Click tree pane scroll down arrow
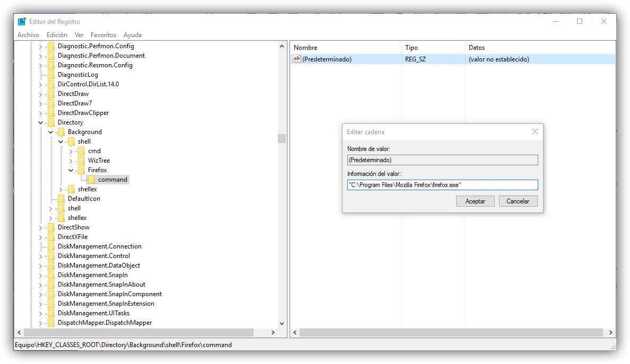 pos(282,323)
